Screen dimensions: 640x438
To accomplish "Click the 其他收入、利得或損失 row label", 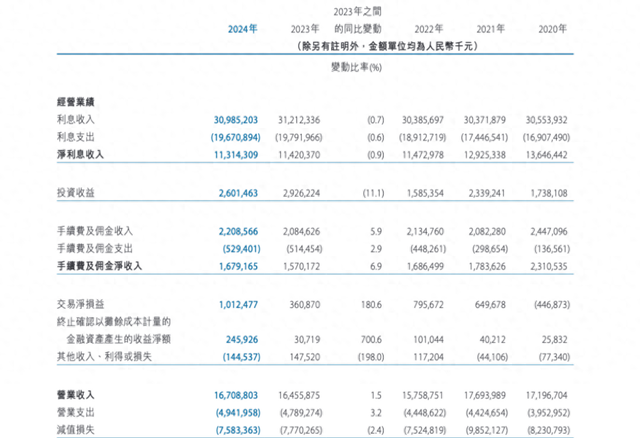I will [104, 357].
